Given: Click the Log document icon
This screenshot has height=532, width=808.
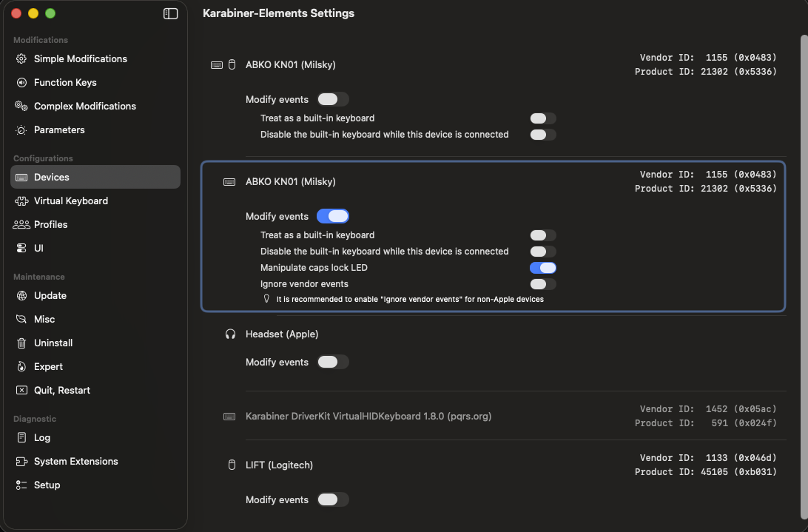Looking at the screenshot, I should (x=21, y=438).
